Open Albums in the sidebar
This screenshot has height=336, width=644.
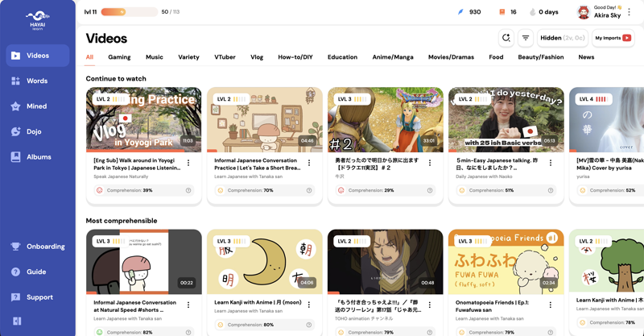37,157
